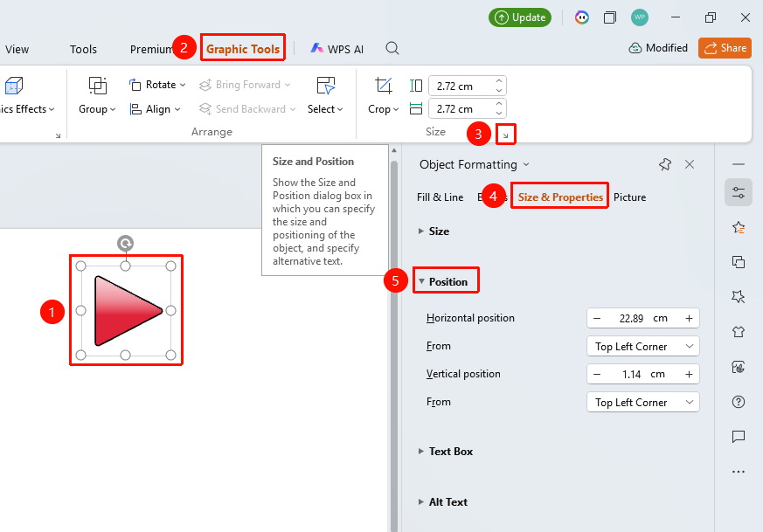Screen dimensions: 763x532
Task: Click the orange Share button
Action: (x=725, y=48)
